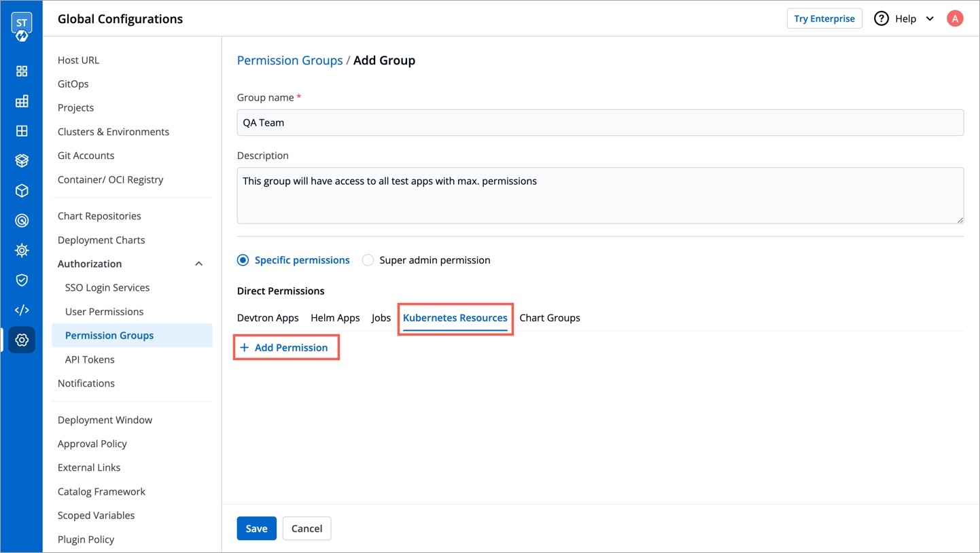980x553 pixels.
Task: Open the Jobs table icon in sidebar
Action: coord(22,101)
